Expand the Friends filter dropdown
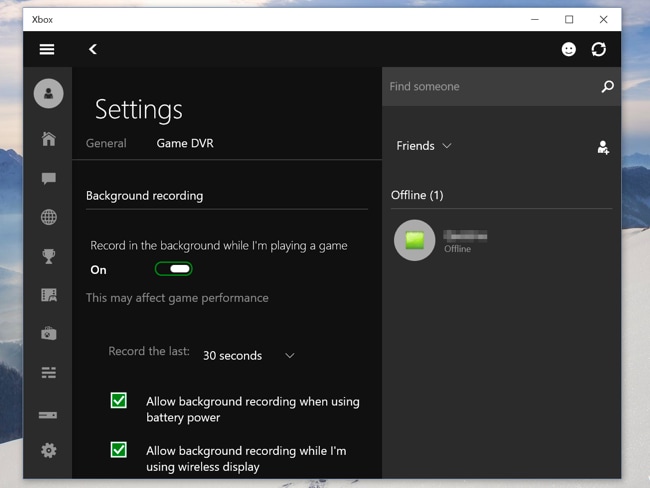The width and height of the screenshot is (650, 488). click(424, 146)
